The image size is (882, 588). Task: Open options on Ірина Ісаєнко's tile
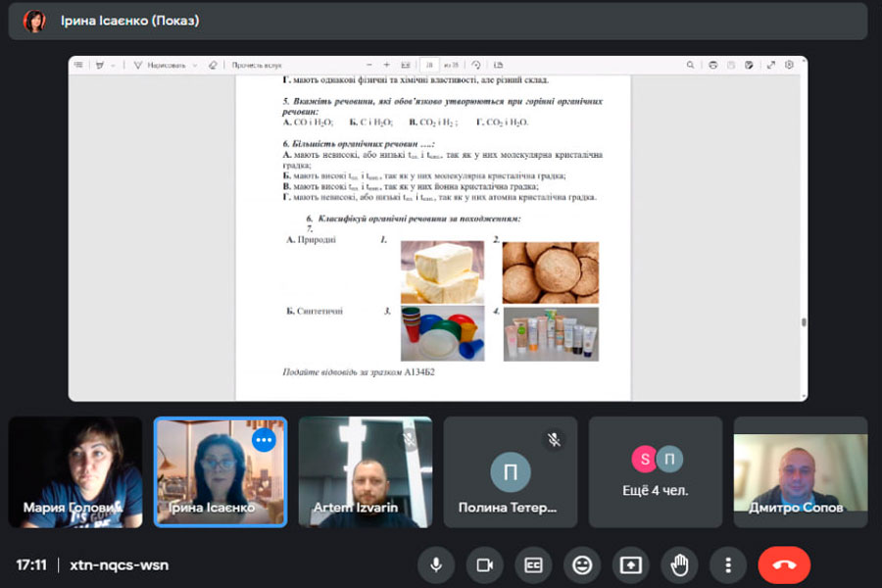click(x=264, y=441)
